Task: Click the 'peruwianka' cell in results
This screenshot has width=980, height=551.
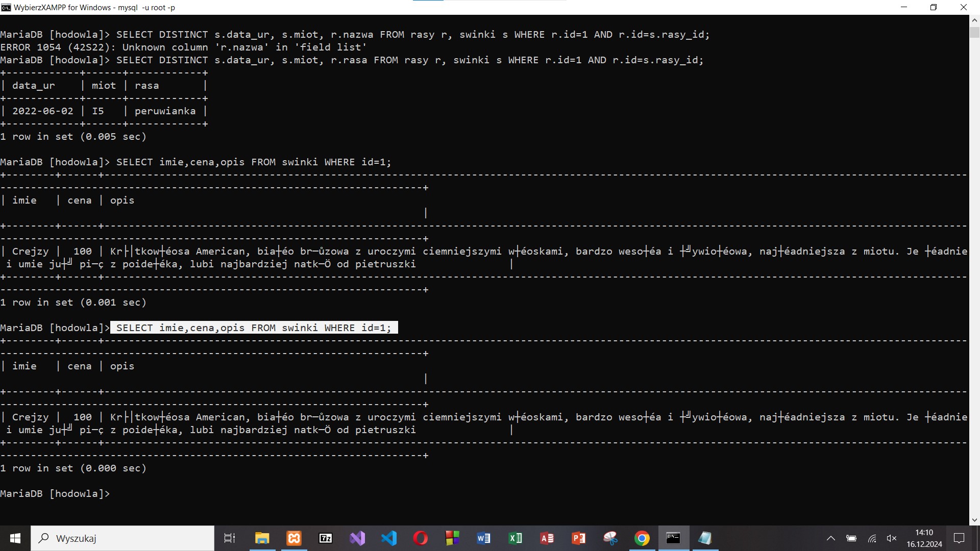Action: pos(165,111)
